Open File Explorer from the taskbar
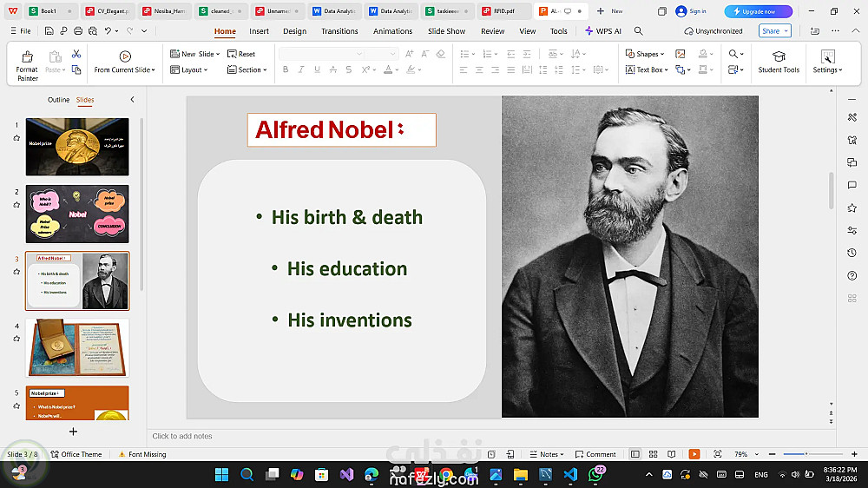Viewport: 868px width, 488px height. (520, 475)
